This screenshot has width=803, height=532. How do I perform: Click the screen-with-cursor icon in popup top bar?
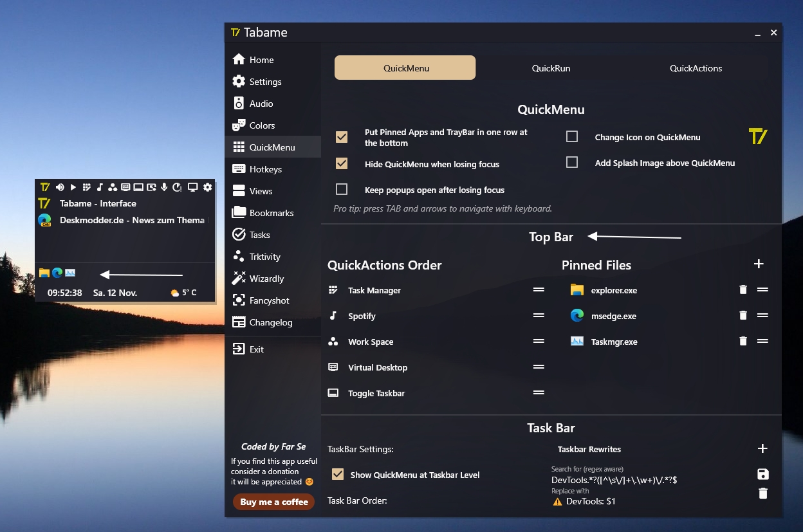pos(151,187)
